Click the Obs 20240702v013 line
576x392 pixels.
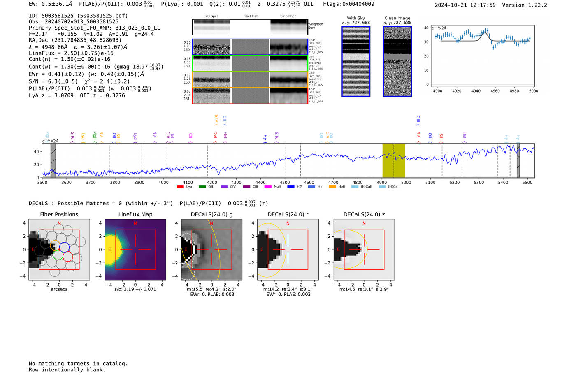click(x=74, y=22)
